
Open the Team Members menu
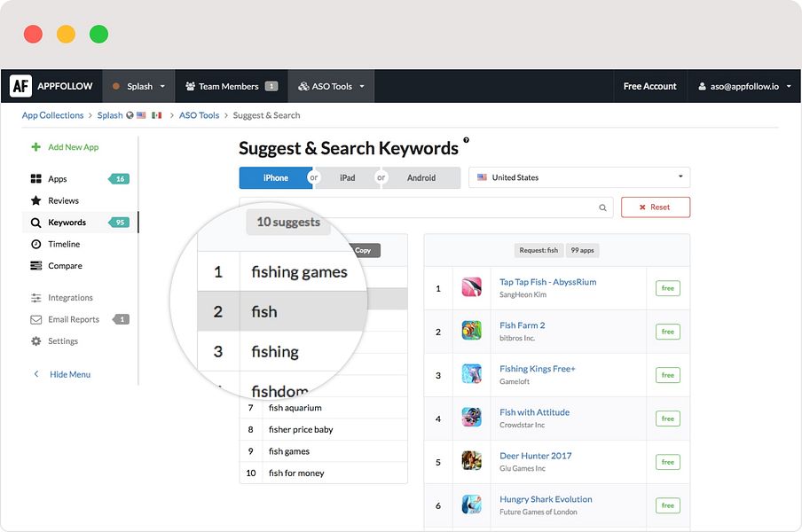[230, 85]
